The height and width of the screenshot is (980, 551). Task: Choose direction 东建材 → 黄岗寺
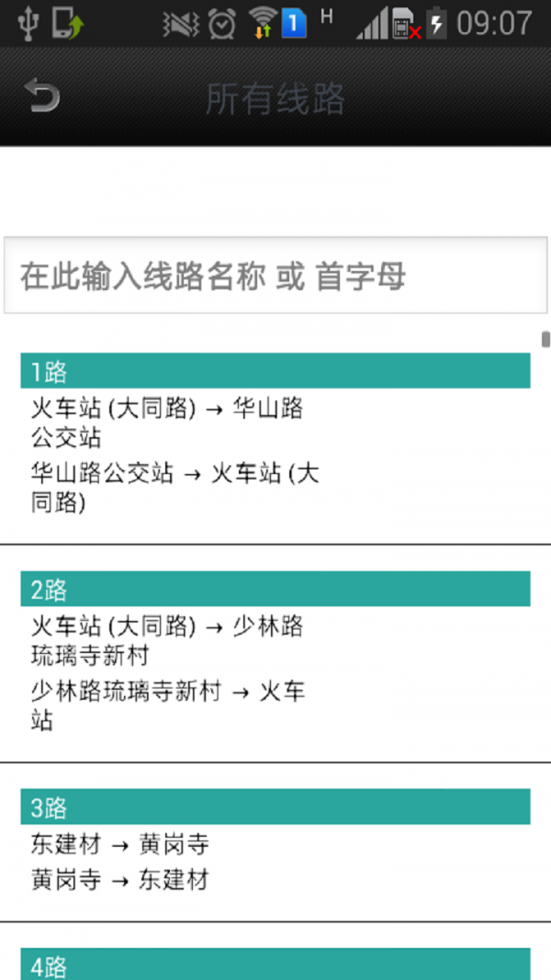pyautogui.click(x=119, y=843)
